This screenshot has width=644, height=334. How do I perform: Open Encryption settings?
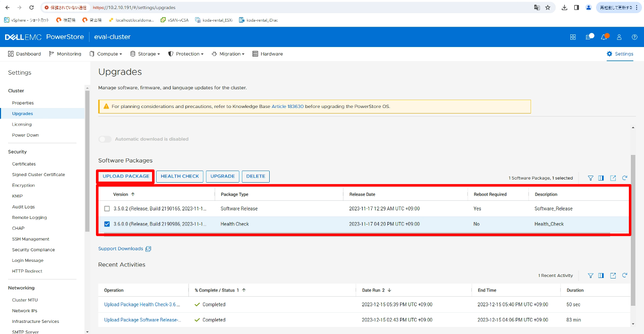click(23, 185)
